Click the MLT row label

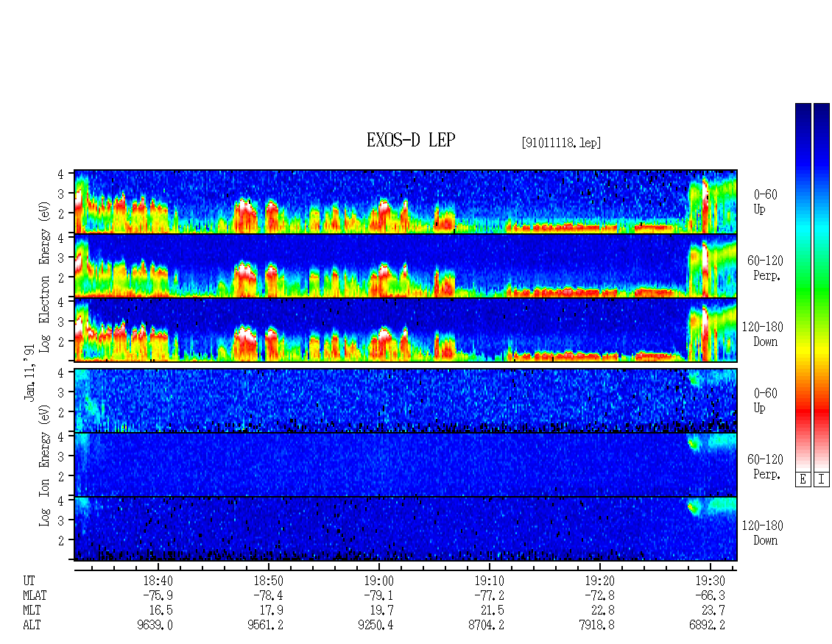click(x=32, y=611)
